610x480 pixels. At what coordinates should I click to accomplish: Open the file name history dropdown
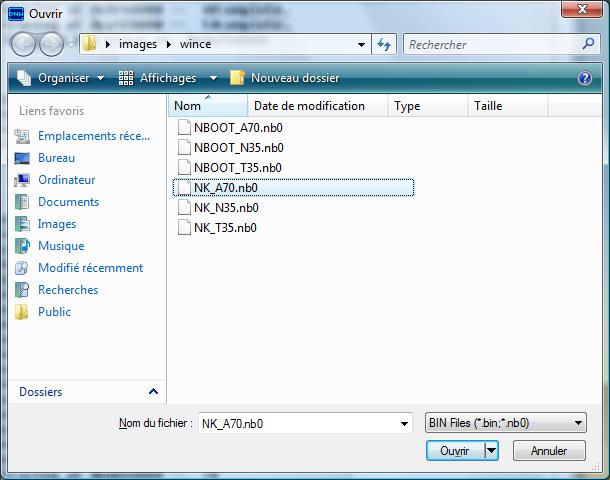pos(403,423)
